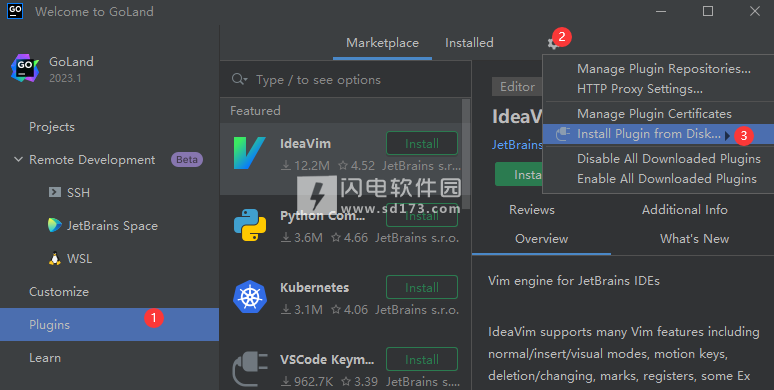The width and height of the screenshot is (774, 390).
Task: Install the Kubernetes plugin
Action: (x=422, y=288)
